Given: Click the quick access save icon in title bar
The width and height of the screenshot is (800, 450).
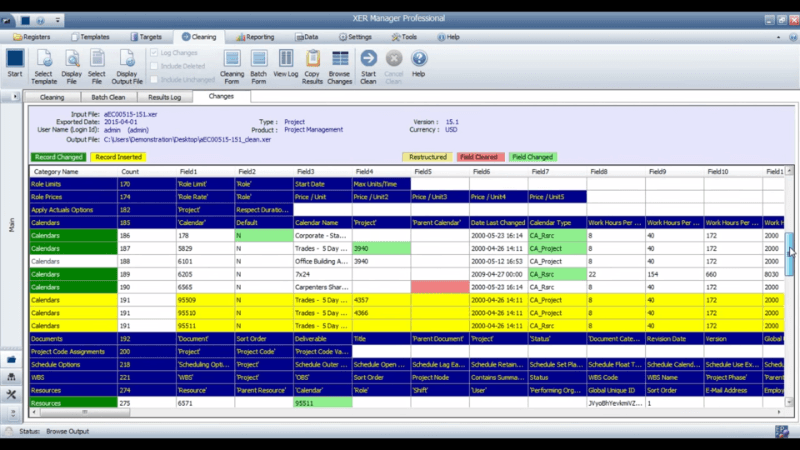Looking at the screenshot, I should (x=25, y=20).
